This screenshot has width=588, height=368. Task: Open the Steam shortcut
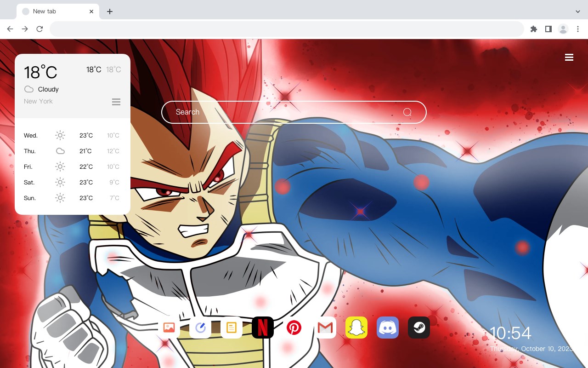pos(419,328)
